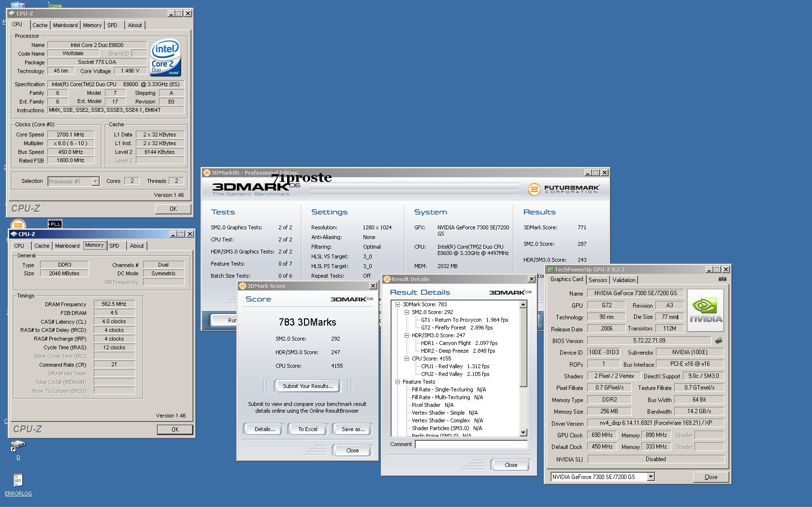
Task: Collapse the Feature Tests tree node
Action: pyautogui.click(x=397, y=382)
